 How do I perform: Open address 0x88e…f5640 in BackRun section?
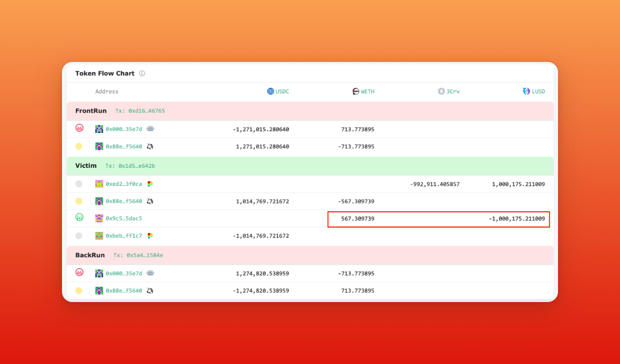[x=124, y=291]
